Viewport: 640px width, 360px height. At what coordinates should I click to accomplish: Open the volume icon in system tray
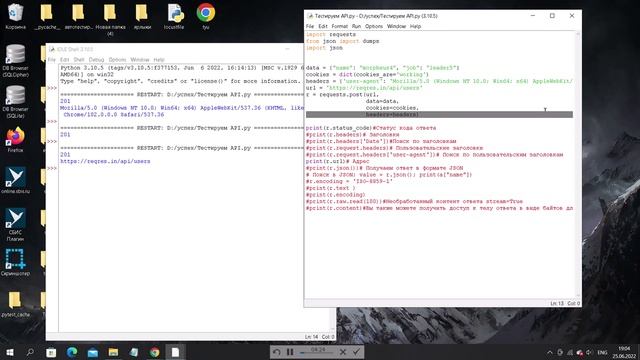(x=589, y=352)
